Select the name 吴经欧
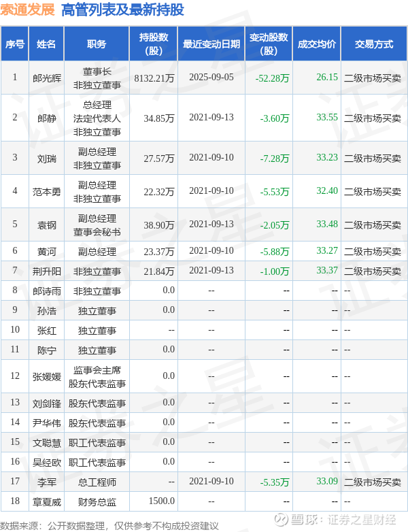Image resolution: width=408 pixels, height=532 pixels. pos(47,462)
